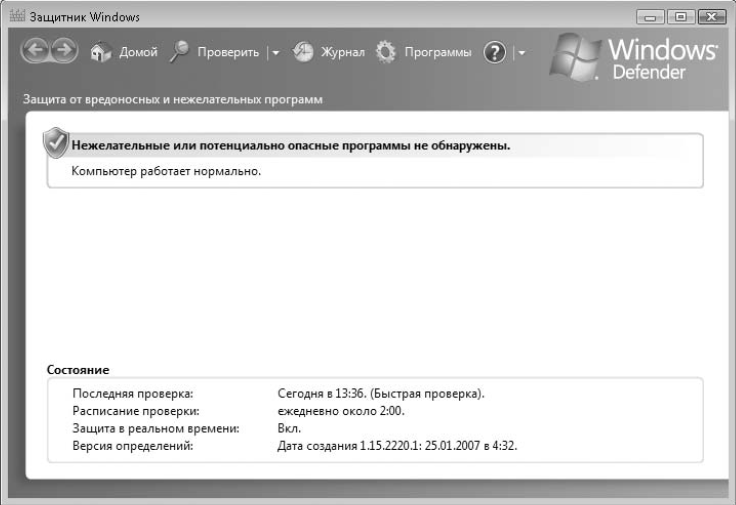Image resolution: width=736 pixels, height=505 pixels.
Task: Select the no unwanted programs found heading
Action: 291,145
